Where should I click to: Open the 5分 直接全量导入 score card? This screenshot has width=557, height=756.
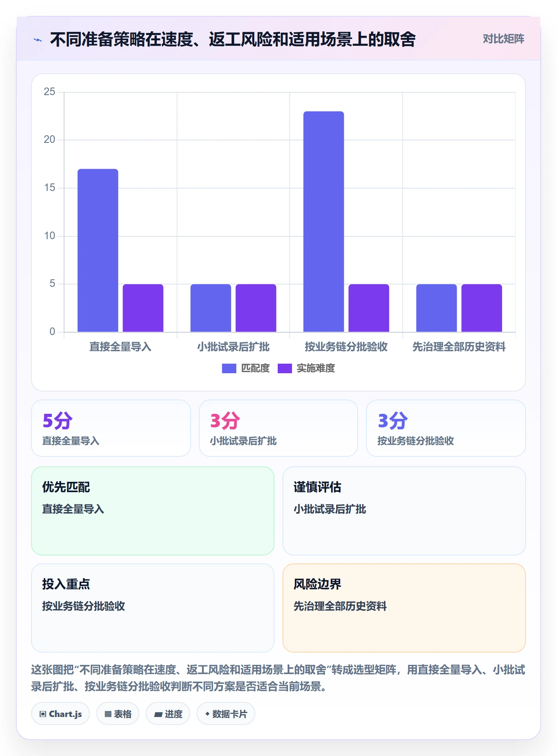[x=111, y=428]
